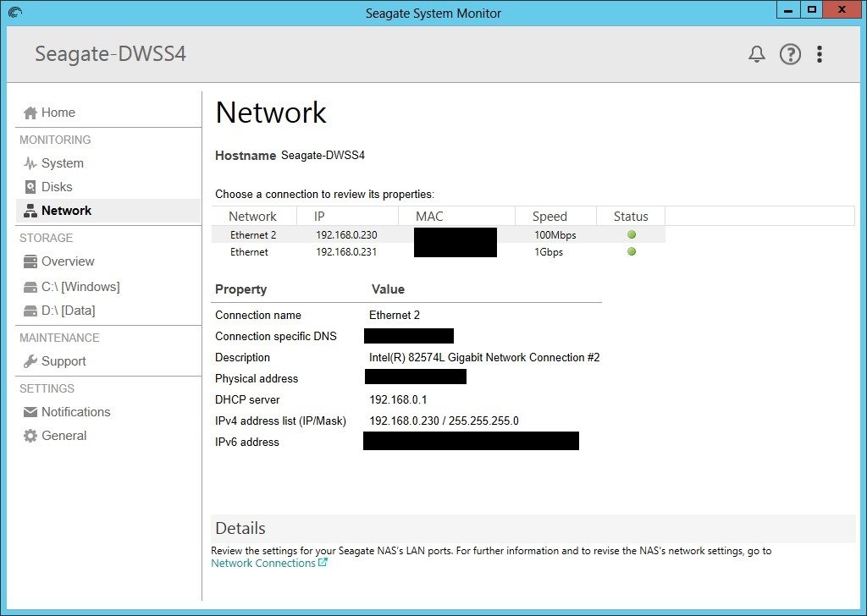Click the Home house icon
Image resolution: width=867 pixels, height=616 pixels.
[x=30, y=113]
